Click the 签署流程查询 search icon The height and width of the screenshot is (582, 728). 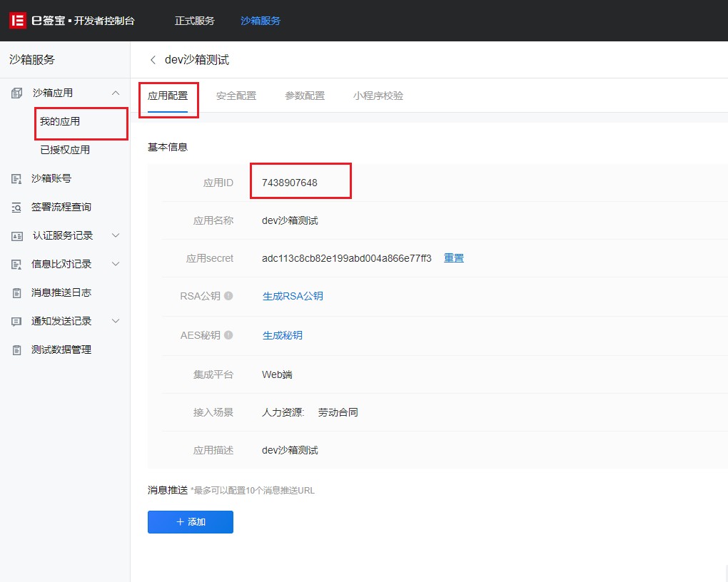(17, 207)
